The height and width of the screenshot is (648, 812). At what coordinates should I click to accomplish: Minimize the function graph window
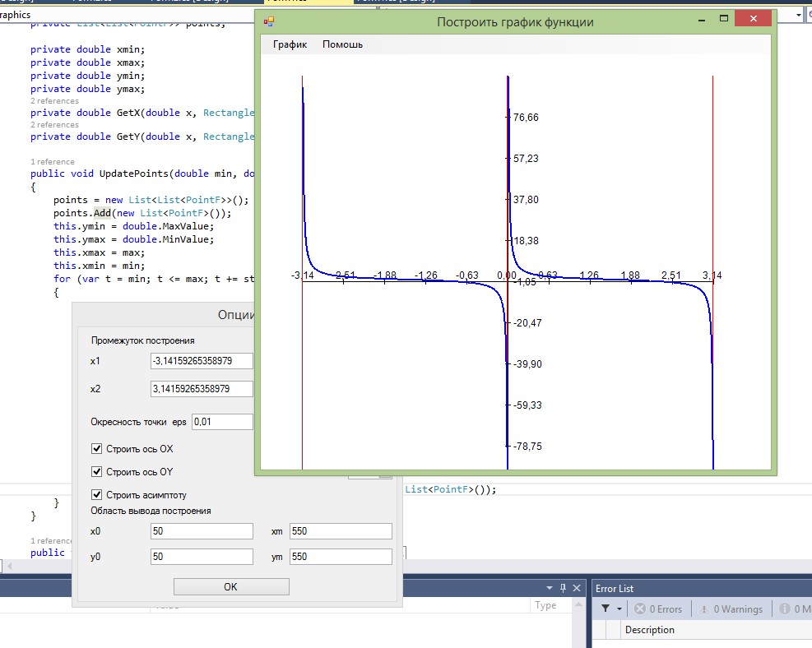pos(702,21)
